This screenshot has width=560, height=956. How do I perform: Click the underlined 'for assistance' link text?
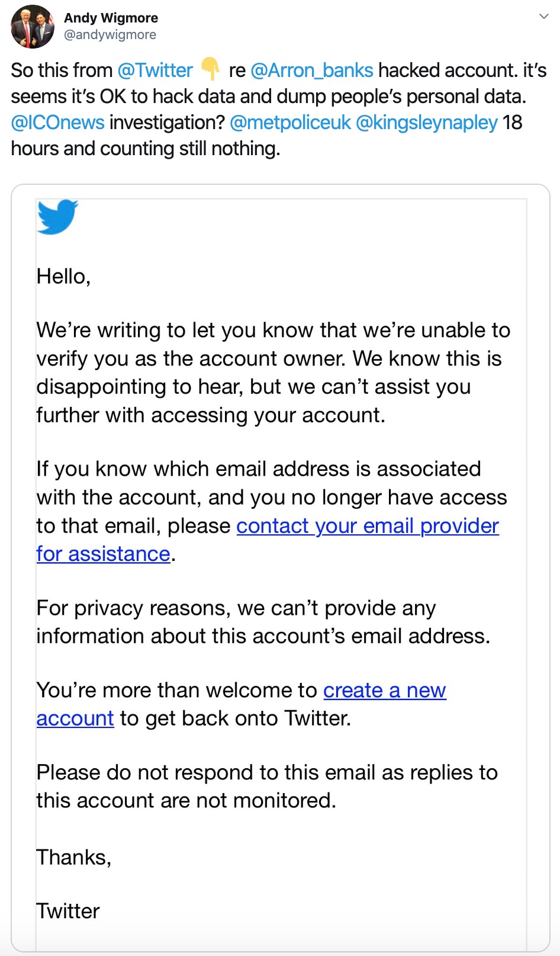click(x=103, y=554)
